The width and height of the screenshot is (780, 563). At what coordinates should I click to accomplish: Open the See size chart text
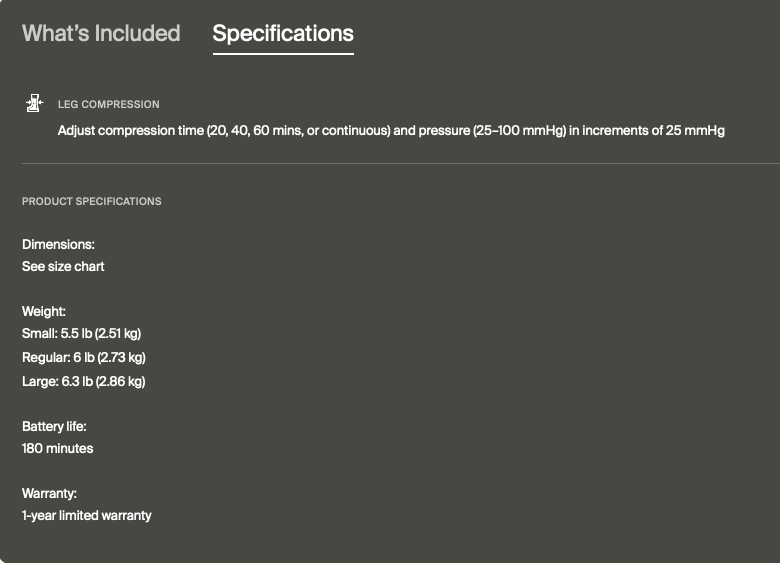pos(63,267)
